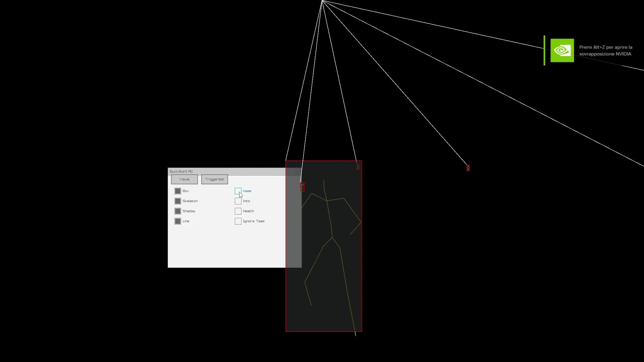
Task: Check the Info option
Action: tap(238, 201)
